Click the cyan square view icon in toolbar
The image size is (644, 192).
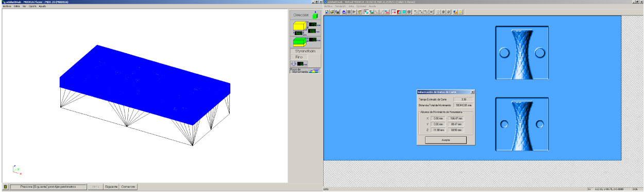pos(404,12)
